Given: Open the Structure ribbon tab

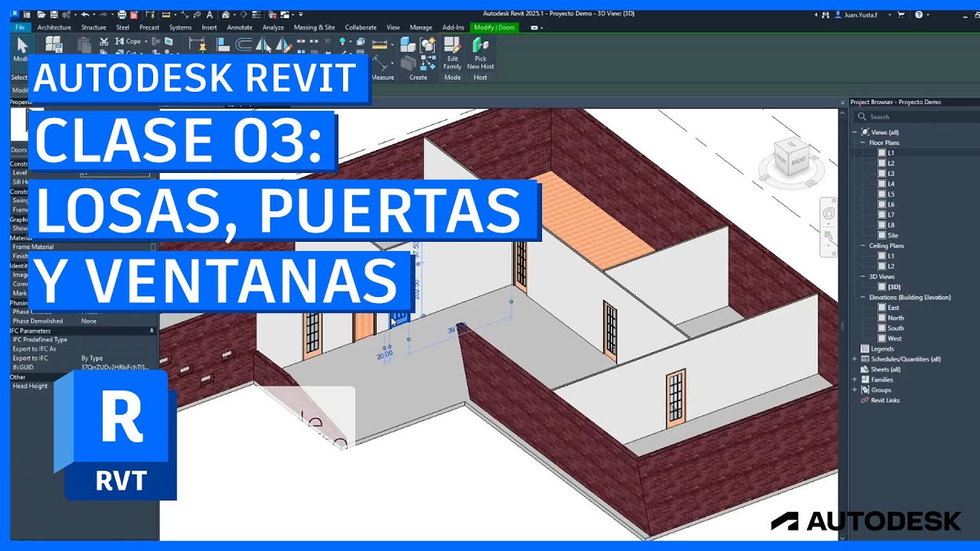Looking at the screenshot, I should point(93,28).
